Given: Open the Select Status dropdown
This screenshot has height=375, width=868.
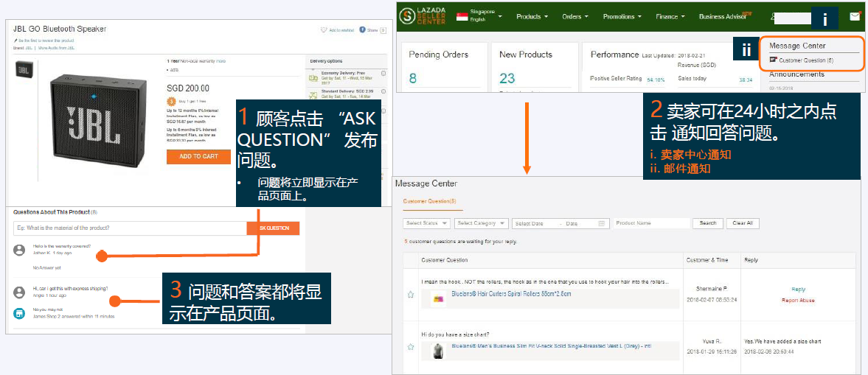Looking at the screenshot, I should pos(427,223).
